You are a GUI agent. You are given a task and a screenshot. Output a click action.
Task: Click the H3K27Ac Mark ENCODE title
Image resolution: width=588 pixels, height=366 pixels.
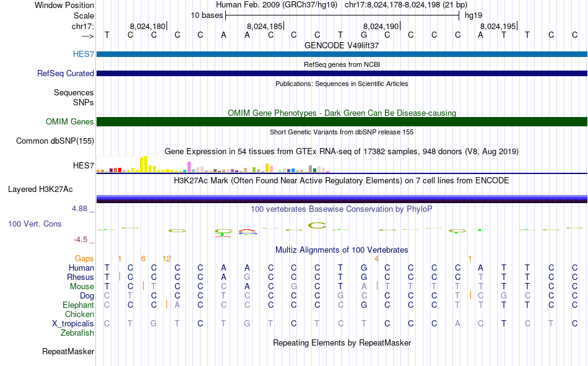342,181
